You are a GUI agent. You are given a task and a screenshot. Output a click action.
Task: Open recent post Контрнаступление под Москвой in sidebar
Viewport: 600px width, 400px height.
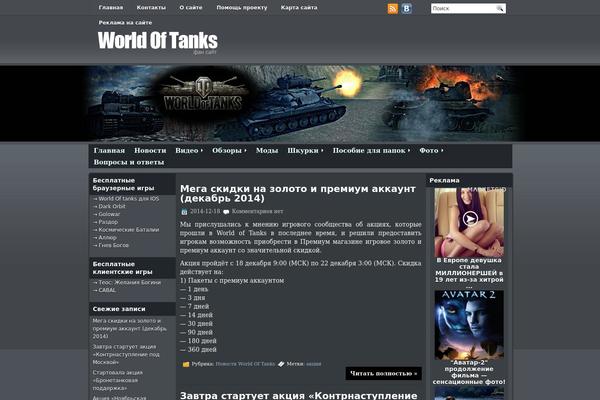tap(126, 354)
